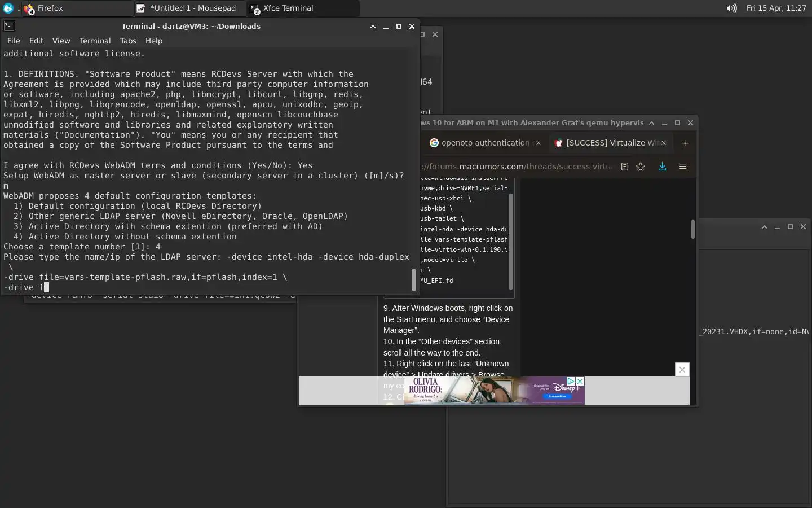Click the macrumors URL address bar
The height and width of the screenshot is (508, 812).
(x=518, y=167)
